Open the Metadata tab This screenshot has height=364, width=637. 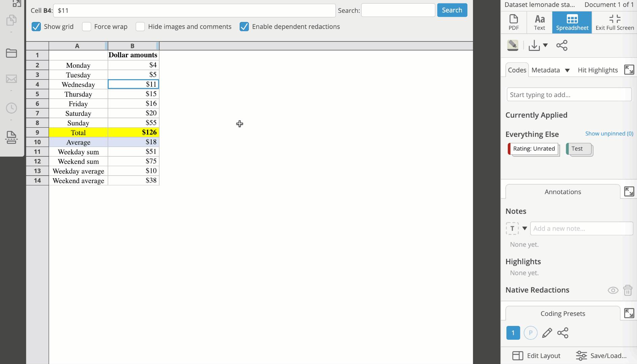(546, 70)
